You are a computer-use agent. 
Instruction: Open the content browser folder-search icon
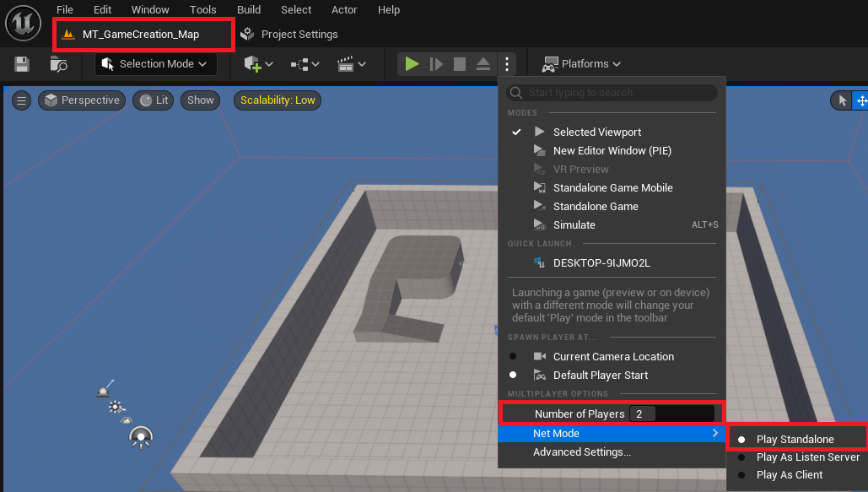[59, 64]
